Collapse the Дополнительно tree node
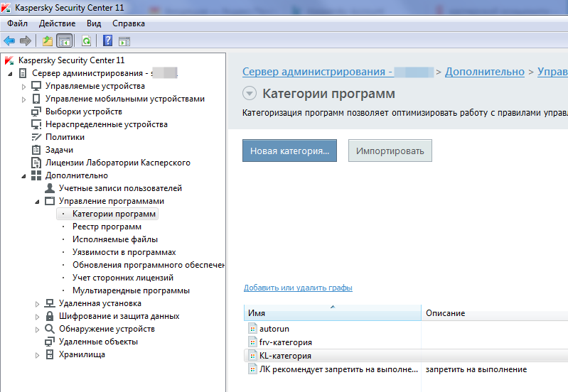 [x=23, y=175]
